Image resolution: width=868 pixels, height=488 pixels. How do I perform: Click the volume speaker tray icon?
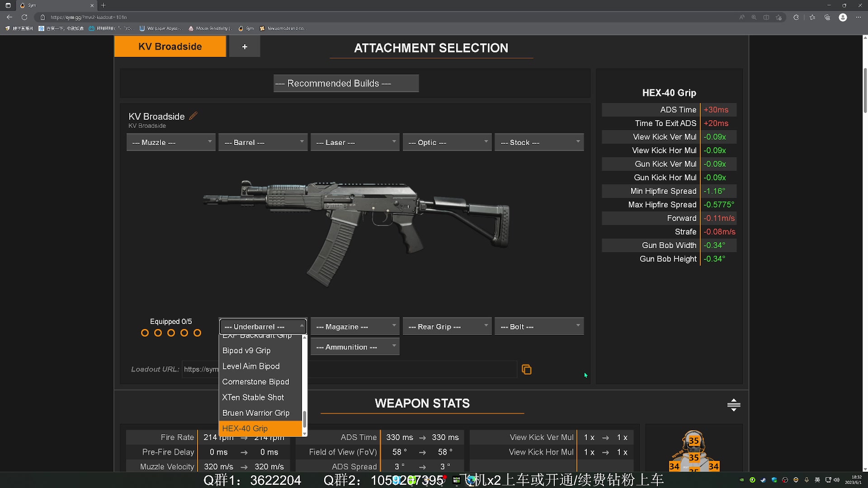[x=836, y=480]
